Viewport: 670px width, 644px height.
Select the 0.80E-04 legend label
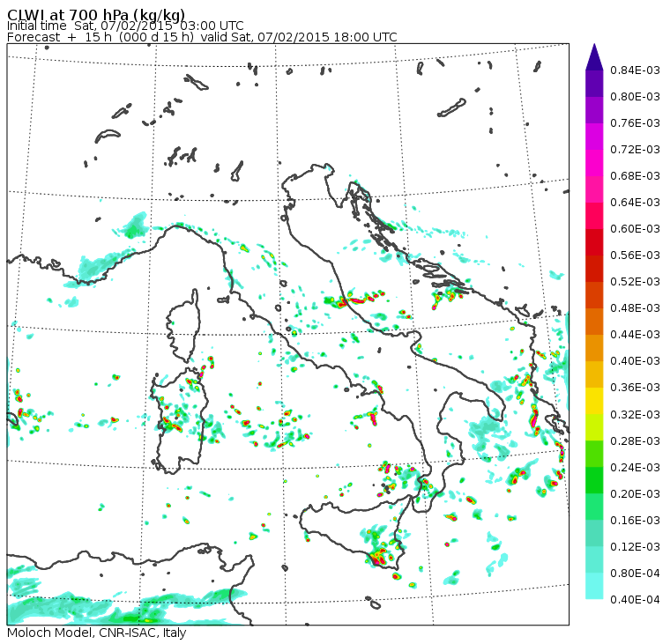click(635, 574)
